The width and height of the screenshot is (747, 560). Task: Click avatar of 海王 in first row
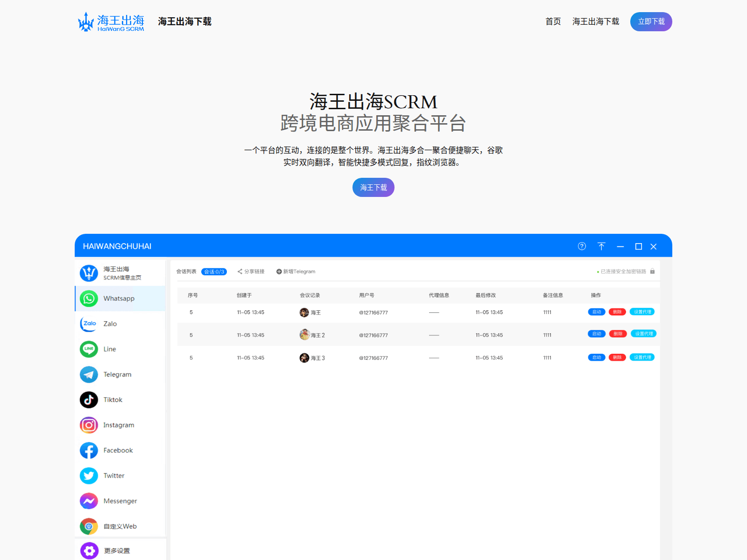pos(304,312)
